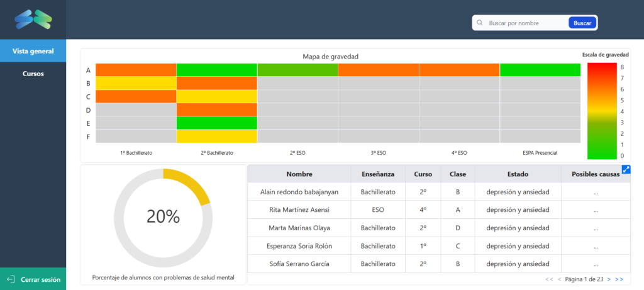Image resolution: width=644 pixels, height=290 pixels.
Task: Open Posibles causas dots for Sofía Serrano
Action: (596, 265)
